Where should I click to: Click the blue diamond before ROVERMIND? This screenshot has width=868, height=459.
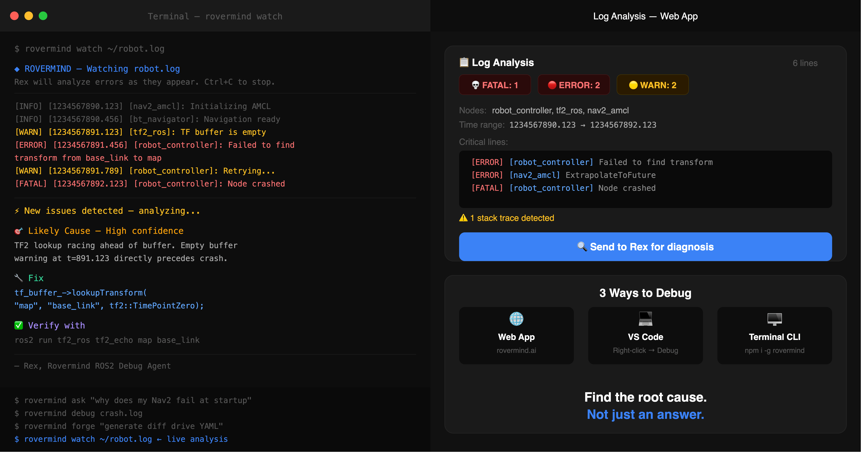tap(17, 69)
